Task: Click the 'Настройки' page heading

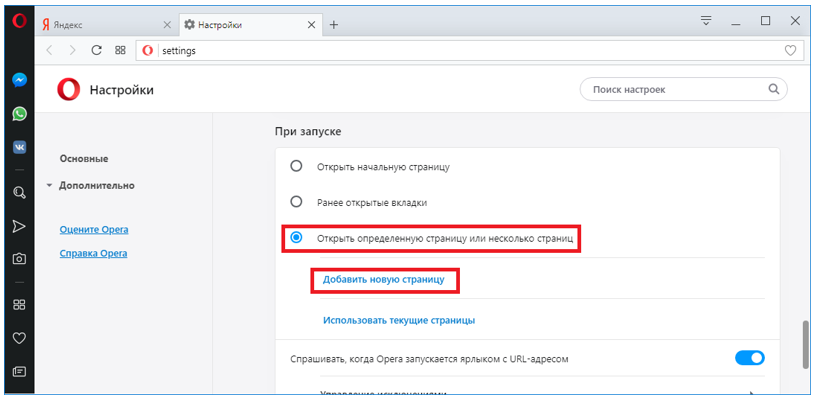Action: coord(122,90)
